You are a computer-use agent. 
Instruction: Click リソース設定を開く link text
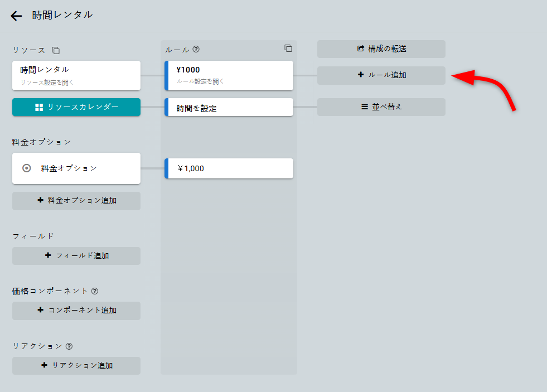coord(47,82)
